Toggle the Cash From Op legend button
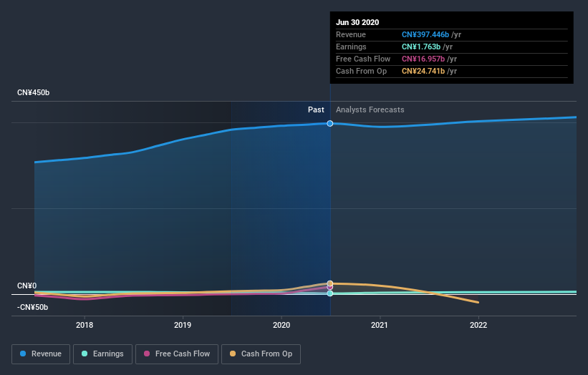Image resolution: width=588 pixels, height=375 pixels. [261, 354]
